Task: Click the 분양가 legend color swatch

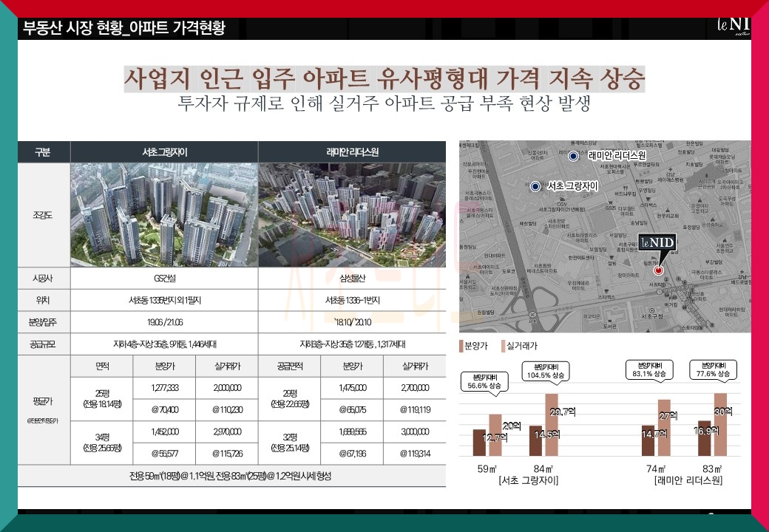Action: click(x=461, y=346)
